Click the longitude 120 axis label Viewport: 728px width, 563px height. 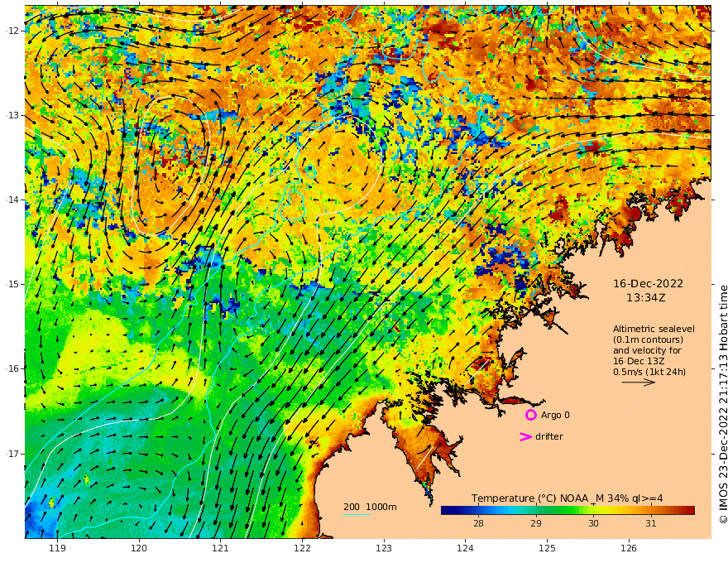pyautogui.click(x=139, y=548)
